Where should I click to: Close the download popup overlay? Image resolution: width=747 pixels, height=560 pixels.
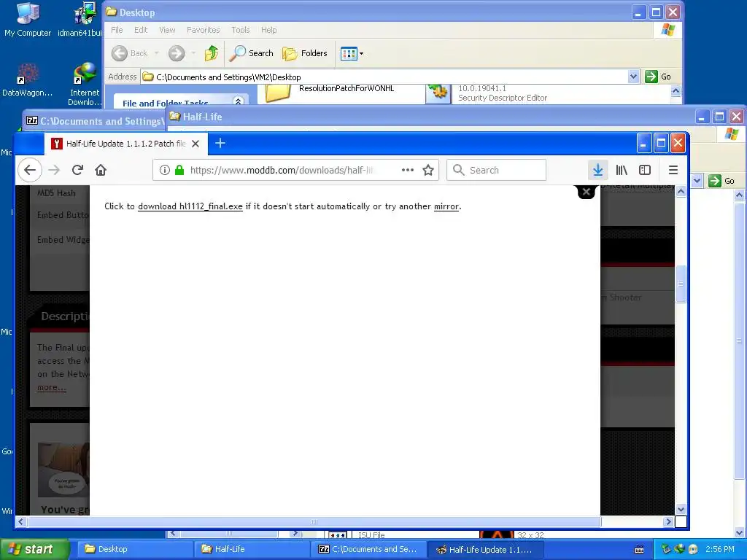(587, 192)
